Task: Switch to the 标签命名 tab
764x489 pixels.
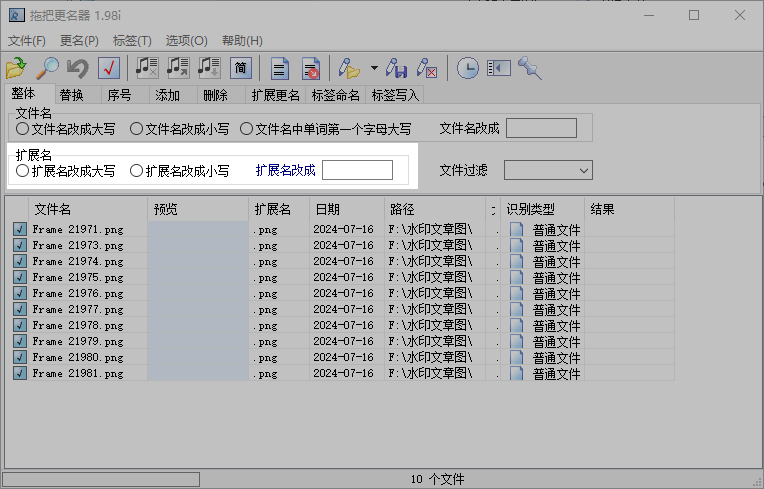Action: click(x=335, y=95)
